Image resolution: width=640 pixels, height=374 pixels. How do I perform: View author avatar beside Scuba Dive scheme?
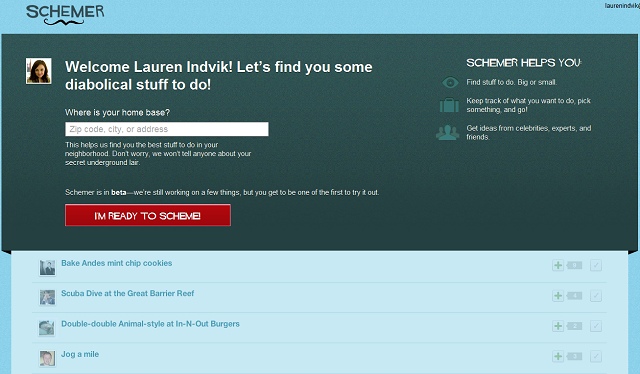[47, 298]
